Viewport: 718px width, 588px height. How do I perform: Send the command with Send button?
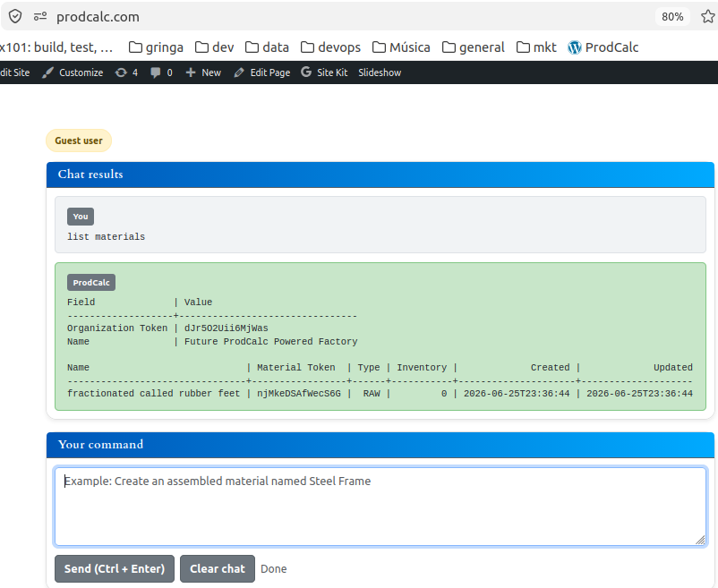pyautogui.click(x=115, y=569)
